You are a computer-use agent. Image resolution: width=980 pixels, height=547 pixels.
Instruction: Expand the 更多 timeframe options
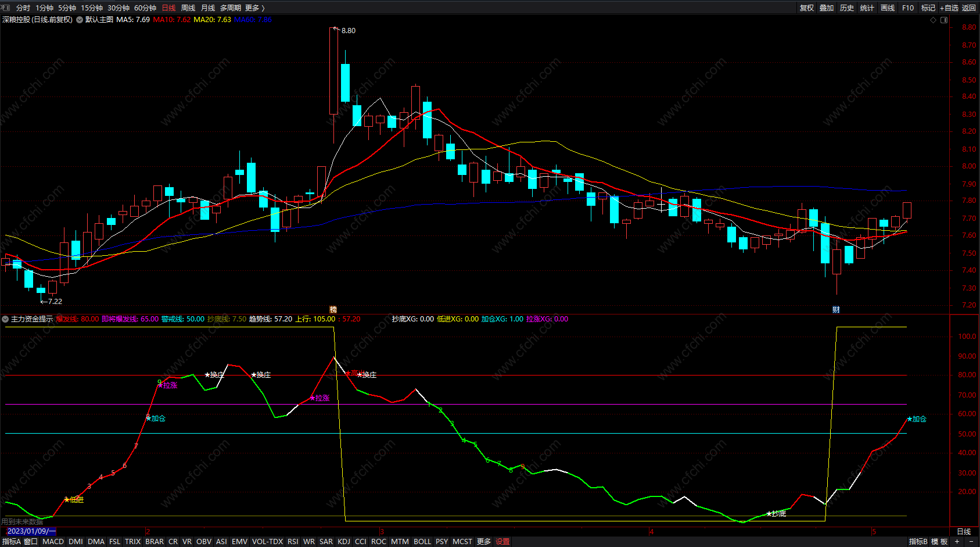(x=254, y=8)
